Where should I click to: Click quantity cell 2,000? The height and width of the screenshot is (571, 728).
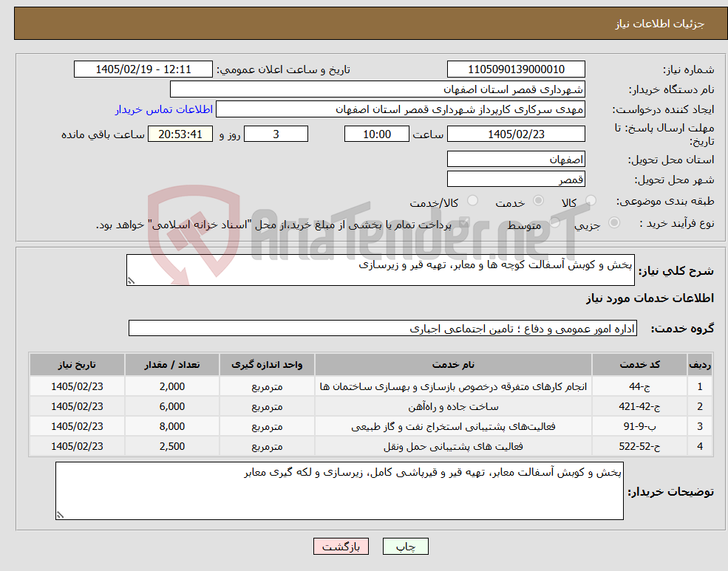171,386
